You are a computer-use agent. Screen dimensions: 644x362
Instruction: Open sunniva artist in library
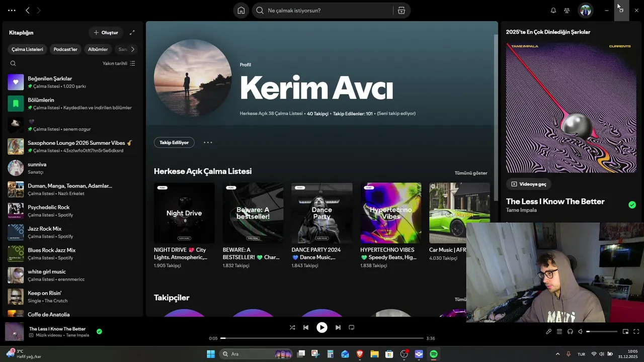(x=73, y=168)
